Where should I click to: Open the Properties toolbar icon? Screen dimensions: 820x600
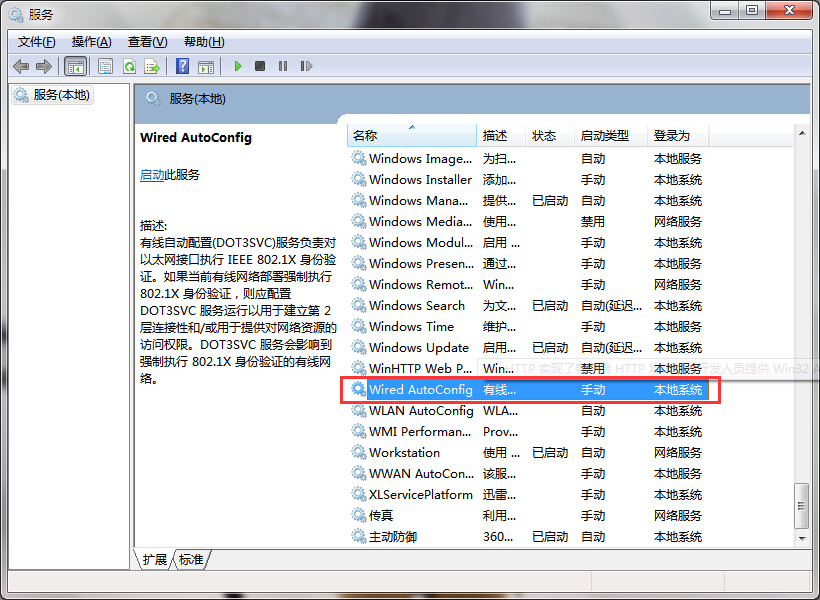pos(105,66)
